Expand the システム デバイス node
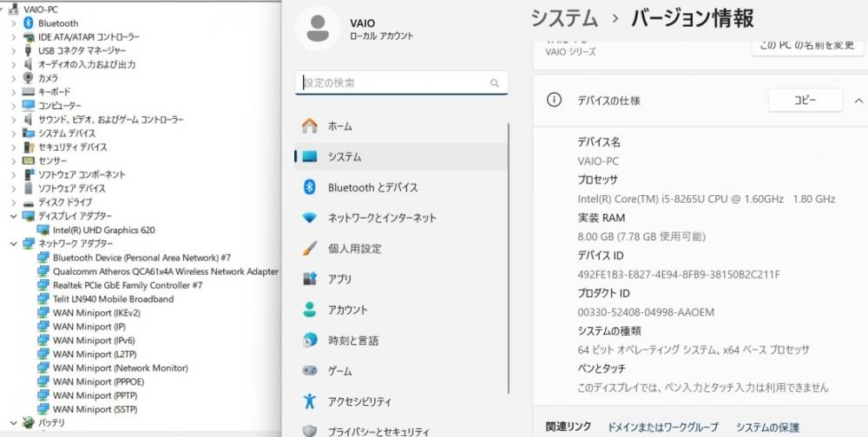The height and width of the screenshot is (437, 868). (13, 134)
